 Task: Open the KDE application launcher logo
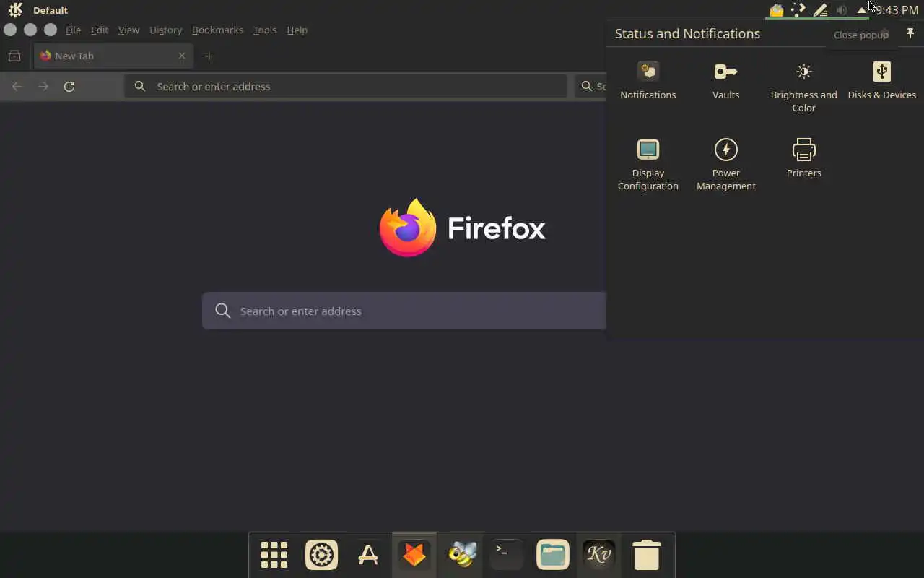pyautogui.click(x=15, y=10)
